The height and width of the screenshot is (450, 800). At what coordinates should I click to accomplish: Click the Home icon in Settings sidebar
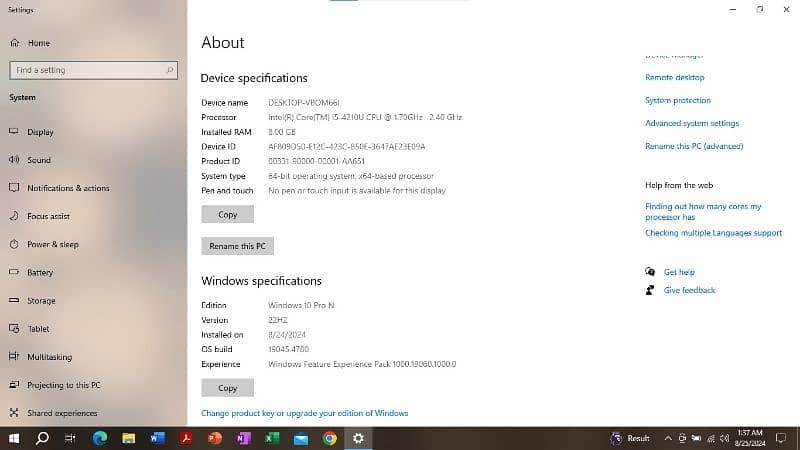click(x=14, y=43)
